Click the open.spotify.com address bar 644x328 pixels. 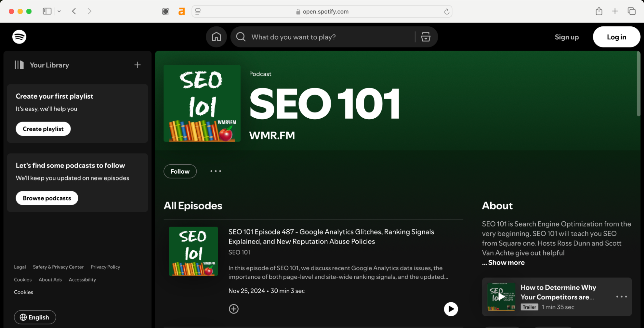pos(322,12)
